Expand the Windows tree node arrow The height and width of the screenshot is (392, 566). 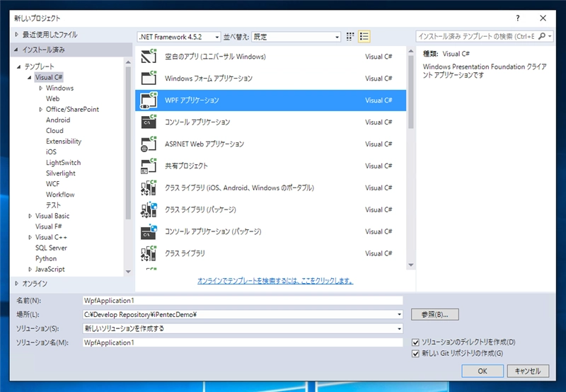tap(41, 88)
